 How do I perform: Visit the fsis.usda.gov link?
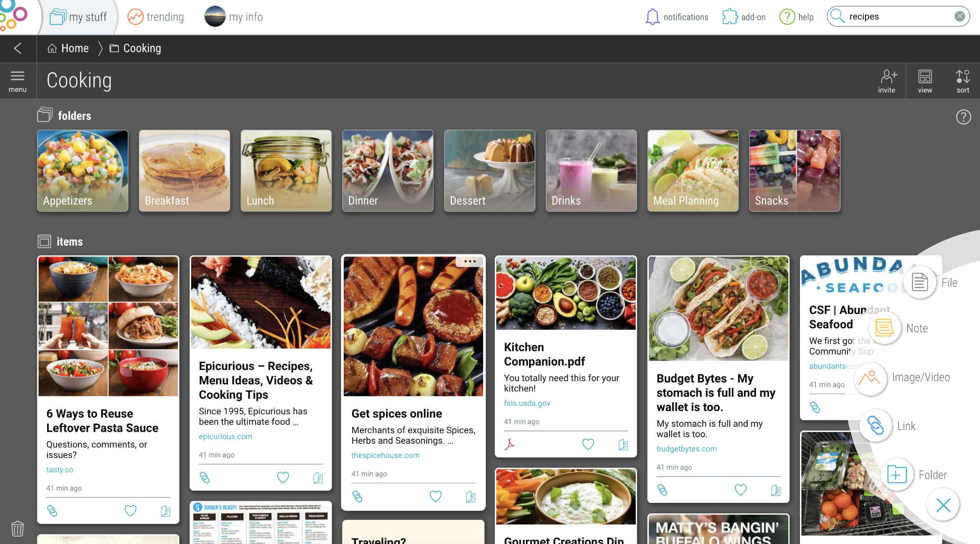point(527,403)
